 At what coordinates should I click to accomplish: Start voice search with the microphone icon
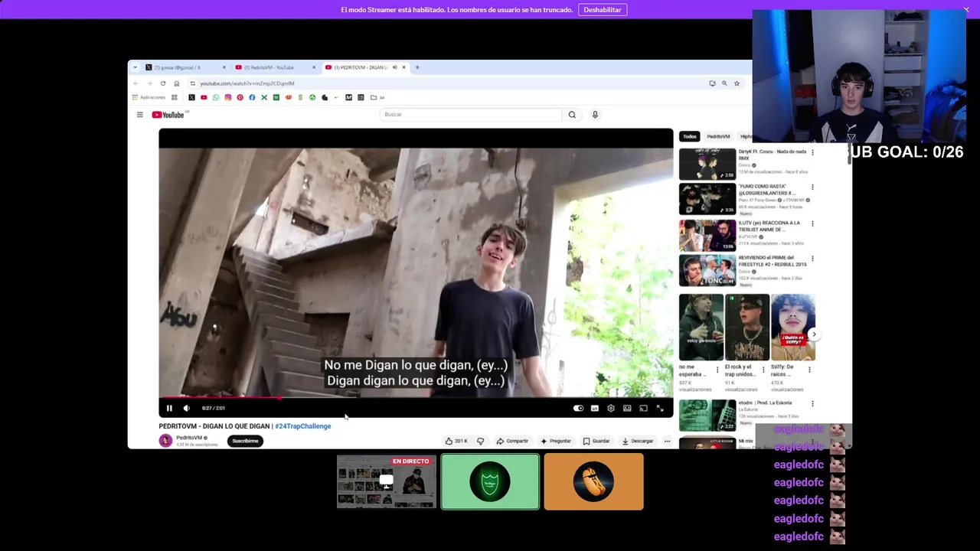(x=595, y=115)
